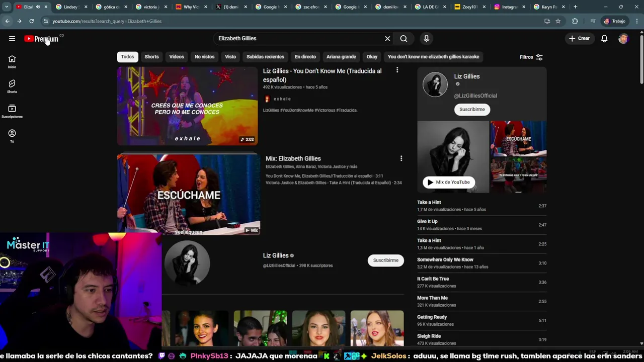This screenshot has width=644, height=362.
Task: Play Getting Ready from the list
Action: tap(481, 320)
